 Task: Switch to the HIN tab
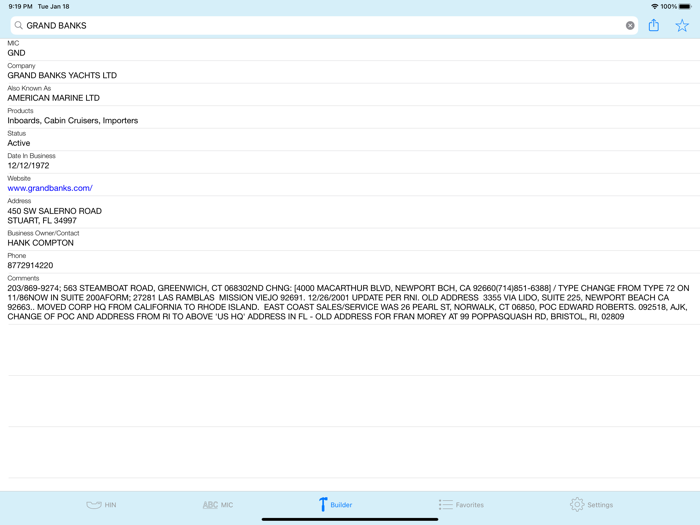[101, 505]
